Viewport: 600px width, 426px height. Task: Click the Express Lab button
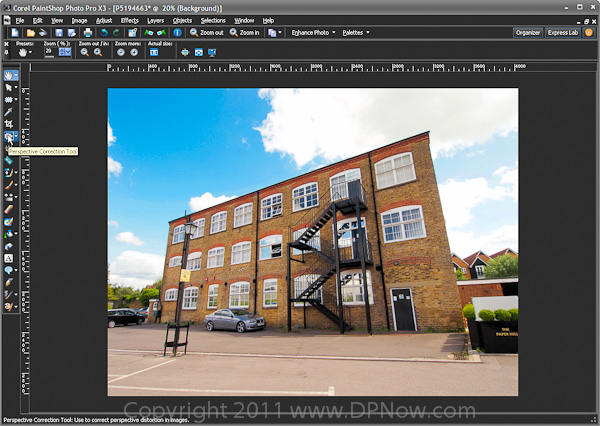pyautogui.click(x=563, y=33)
